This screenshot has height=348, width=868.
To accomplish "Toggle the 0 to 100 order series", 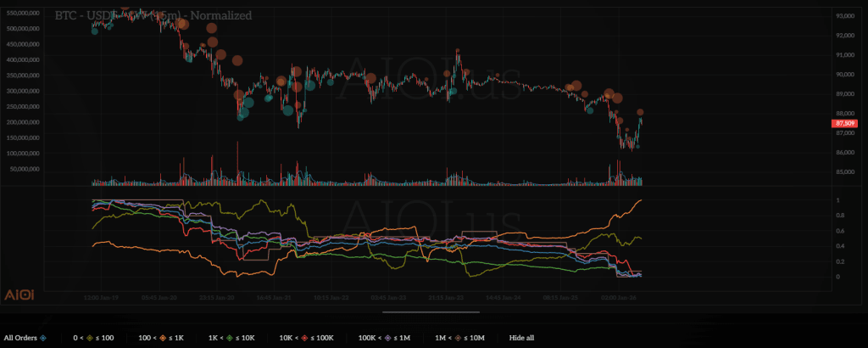I will 92,337.
